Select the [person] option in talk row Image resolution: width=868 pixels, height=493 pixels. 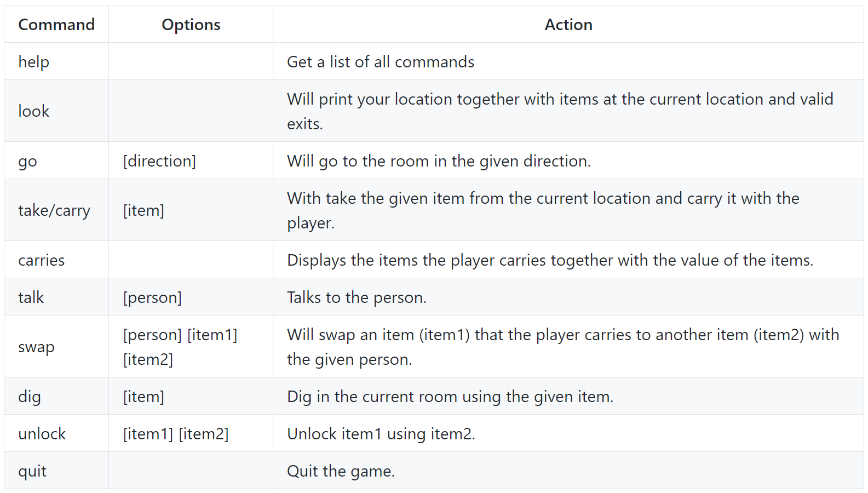tap(152, 297)
